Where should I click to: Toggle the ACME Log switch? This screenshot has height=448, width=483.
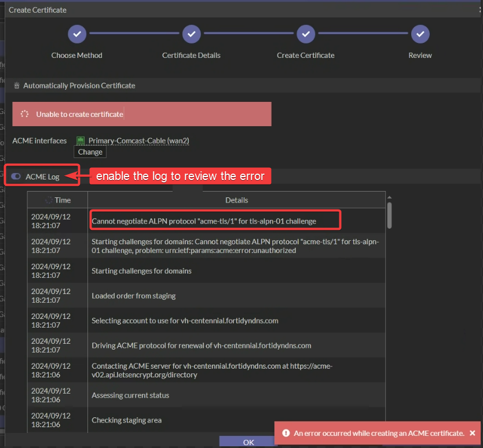[x=16, y=177]
